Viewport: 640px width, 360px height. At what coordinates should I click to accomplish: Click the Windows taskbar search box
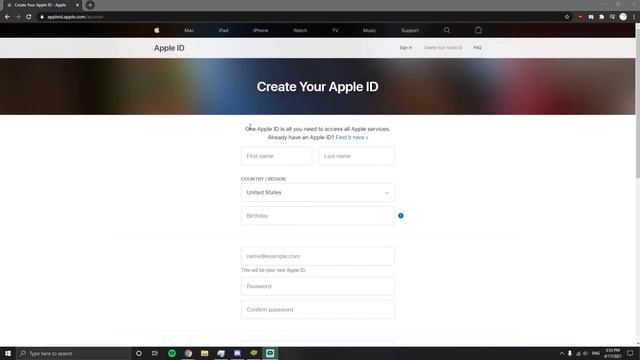point(73,353)
